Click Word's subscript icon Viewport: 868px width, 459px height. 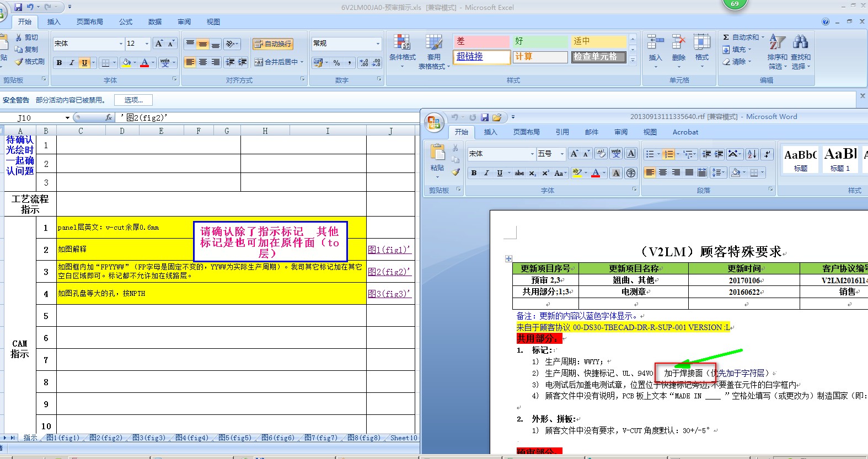click(x=532, y=173)
